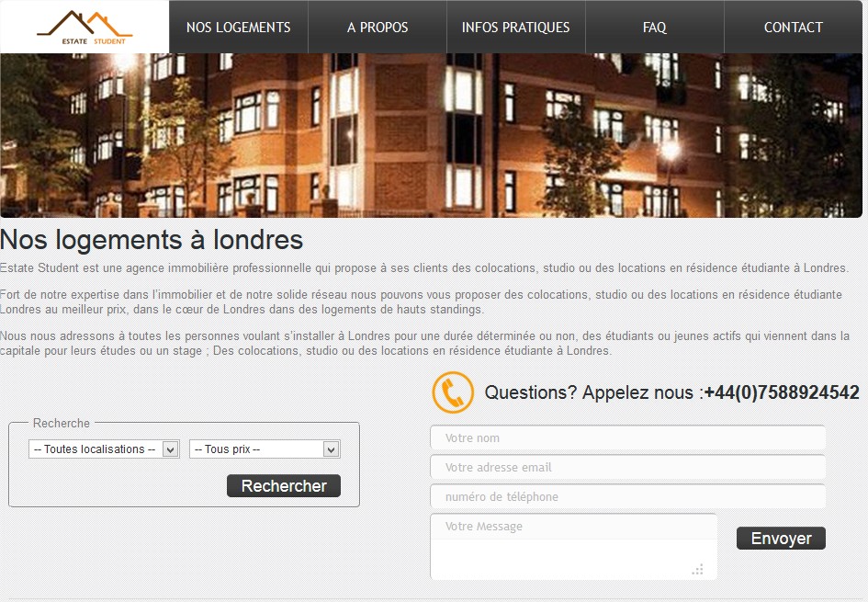Image resolution: width=868 pixels, height=602 pixels.
Task: Click the Estate Student house logo
Action: coord(85,26)
